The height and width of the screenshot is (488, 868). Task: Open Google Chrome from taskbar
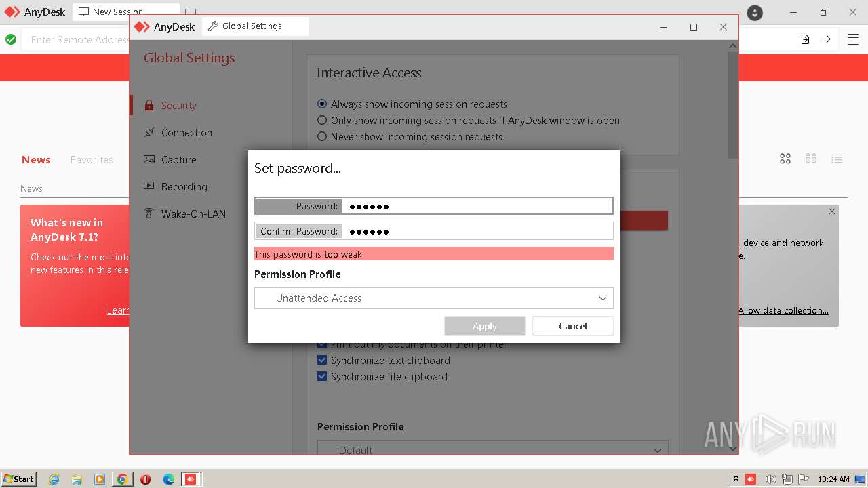click(123, 479)
